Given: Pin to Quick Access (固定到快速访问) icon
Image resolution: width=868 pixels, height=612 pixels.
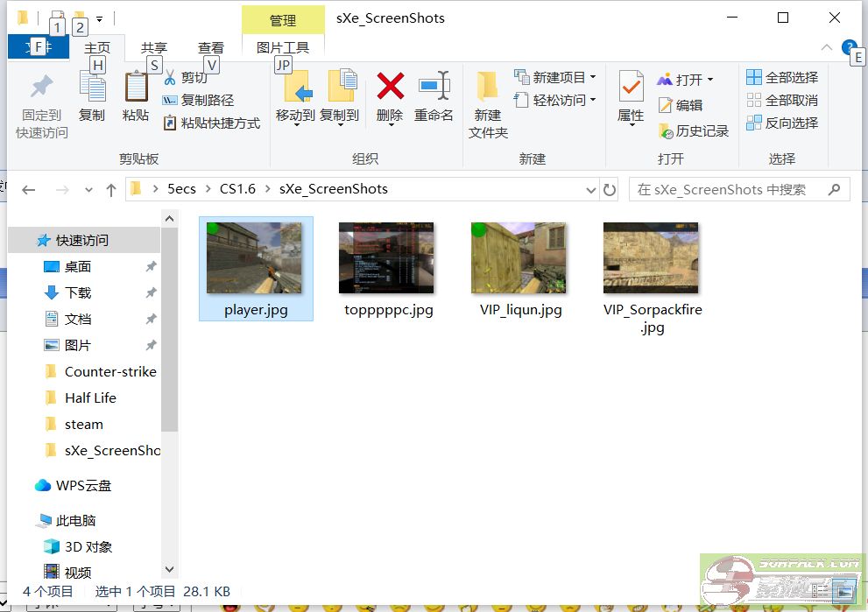Looking at the screenshot, I should click(x=41, y=87).
